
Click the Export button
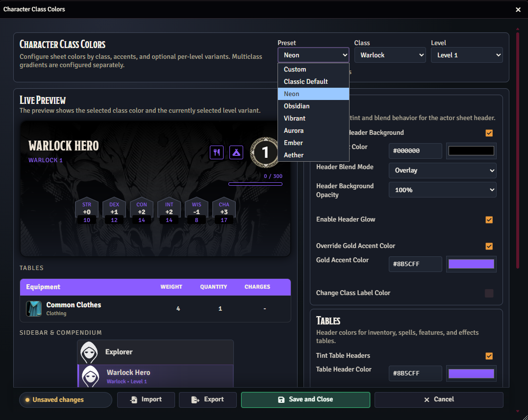208,399
